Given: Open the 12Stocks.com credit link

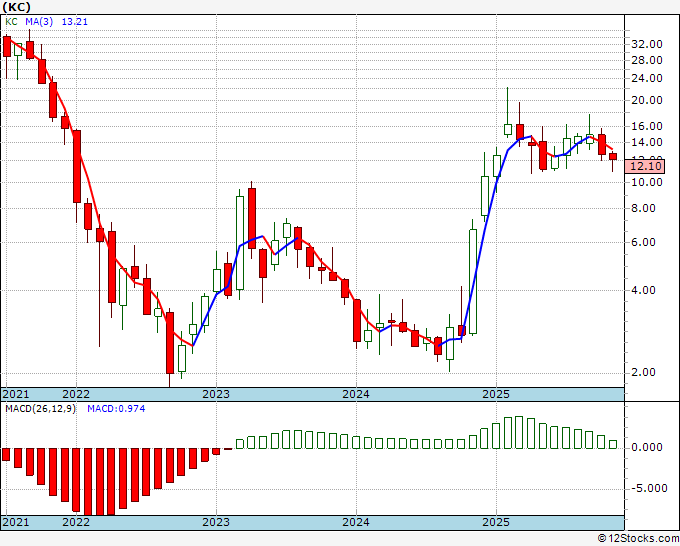Looking at the screenshot, I should 638,539.
